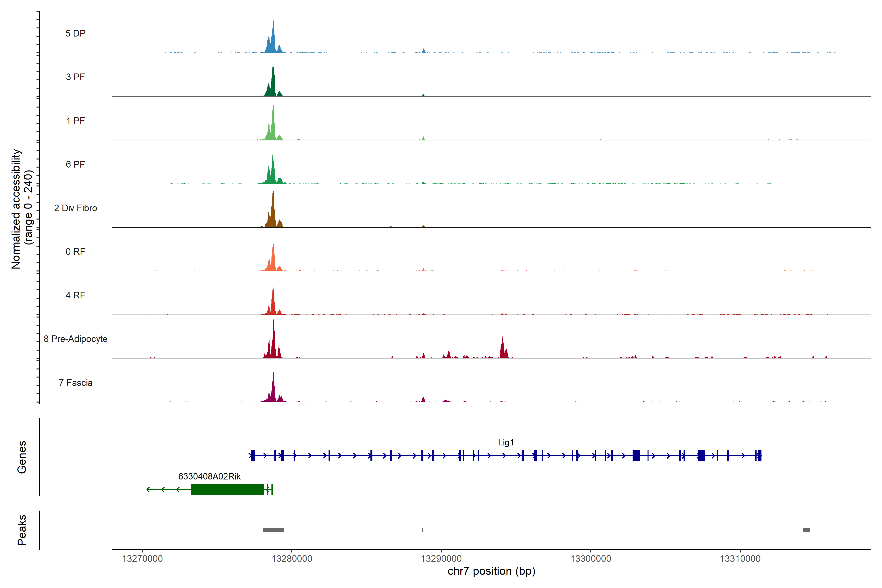The height and width of the screenshot is (588, 882).
Task: Click the widest gray peak bar
Action: pyautogui.click(x=273, y=530)
